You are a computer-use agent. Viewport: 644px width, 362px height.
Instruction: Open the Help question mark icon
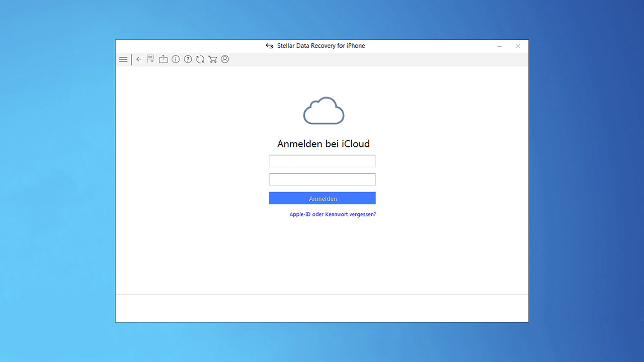pos(188,59)
